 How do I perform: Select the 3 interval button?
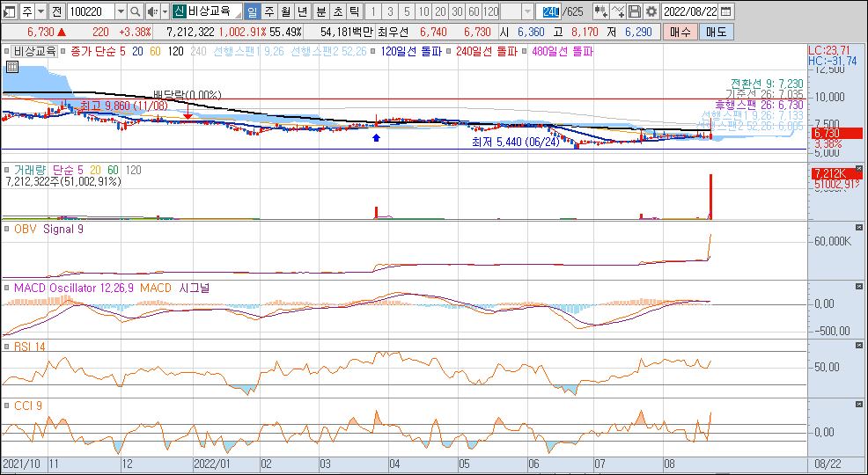(x=390, y=11)
